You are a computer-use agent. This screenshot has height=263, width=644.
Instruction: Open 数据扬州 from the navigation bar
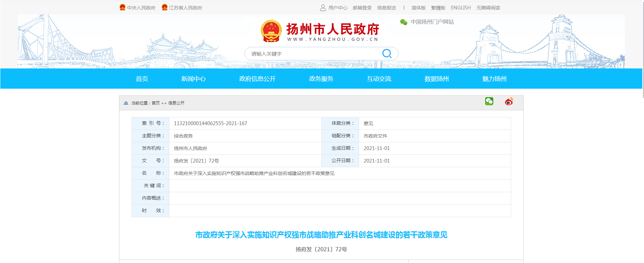point(437,79)
